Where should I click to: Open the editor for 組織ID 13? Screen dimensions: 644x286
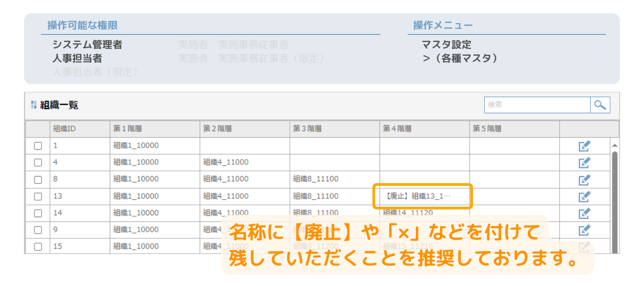(584, 195)
